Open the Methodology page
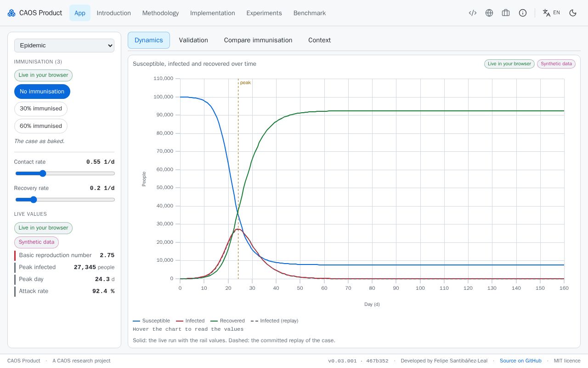Image resolution: width=588 pixels, height=368 pixels. (160, 13)
